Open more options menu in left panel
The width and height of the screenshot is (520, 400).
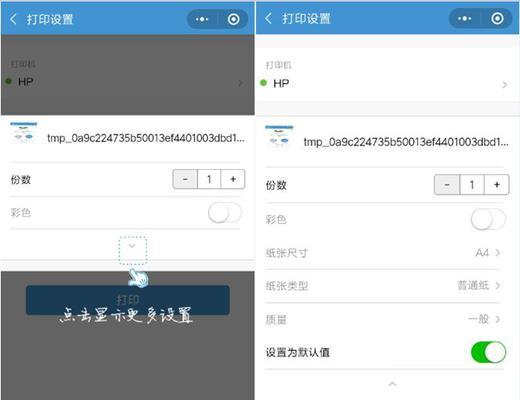click(202, 19)
